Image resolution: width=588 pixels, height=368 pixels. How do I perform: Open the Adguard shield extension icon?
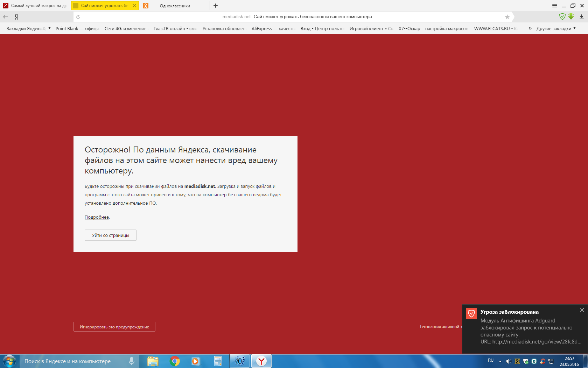click(562, 16)
